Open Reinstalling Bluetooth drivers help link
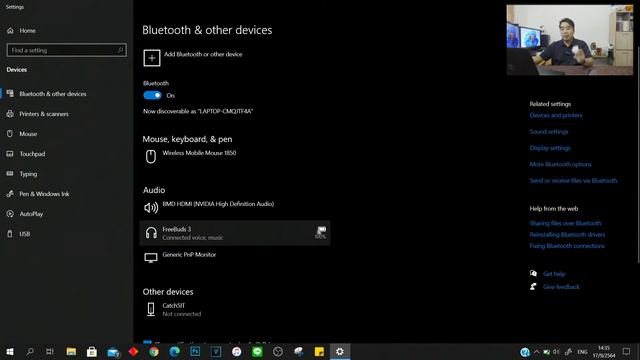Screen dimensions: 640x360 (567, 235)
